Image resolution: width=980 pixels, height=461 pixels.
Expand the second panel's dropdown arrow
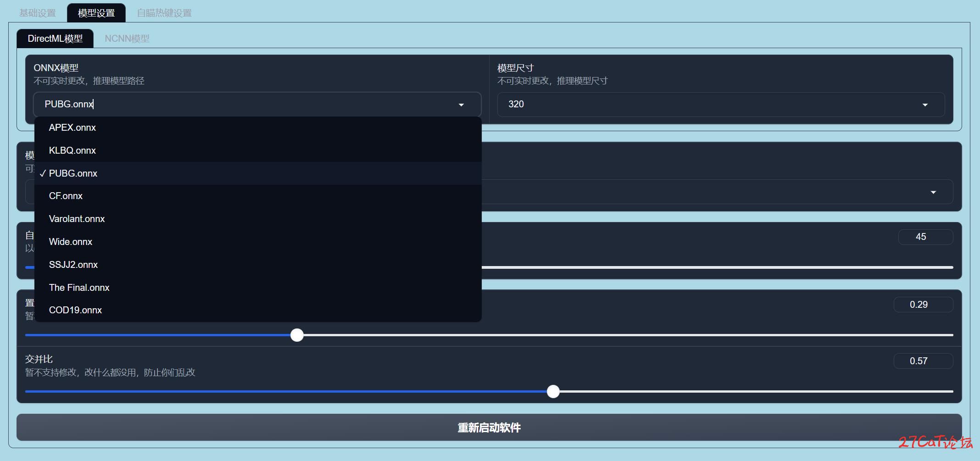point(933,192)
